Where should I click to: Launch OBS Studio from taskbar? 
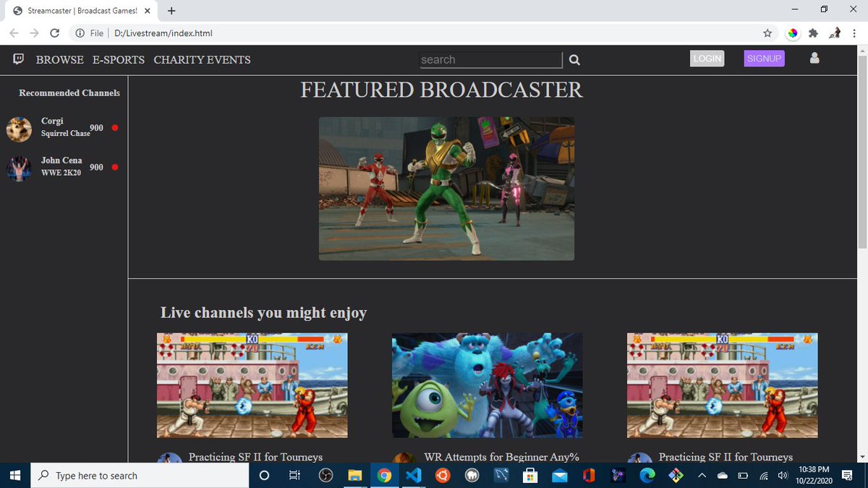(x=325, y=476)
